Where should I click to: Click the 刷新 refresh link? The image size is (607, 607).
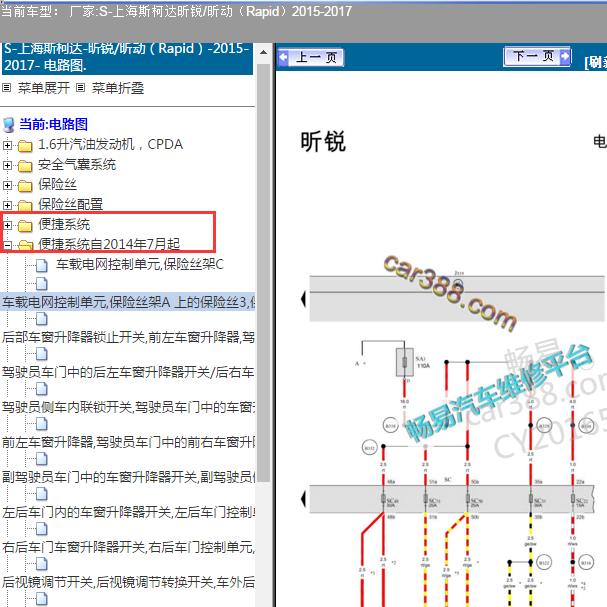596,61
